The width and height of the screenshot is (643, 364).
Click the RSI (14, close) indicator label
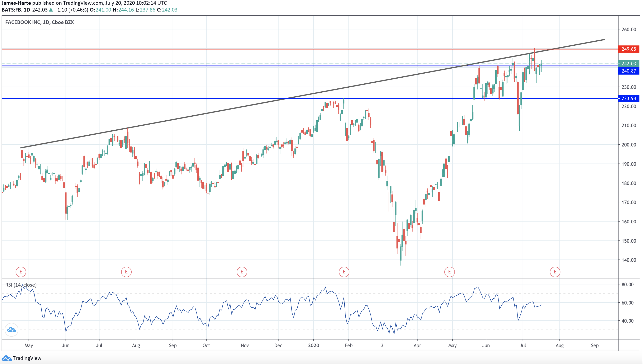tap(21, 285)
